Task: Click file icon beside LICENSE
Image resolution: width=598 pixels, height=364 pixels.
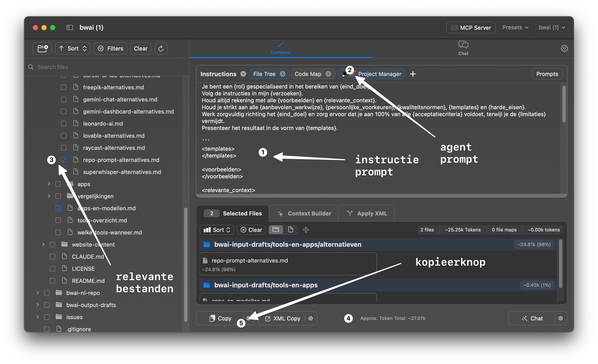Action: pos(64,268)
